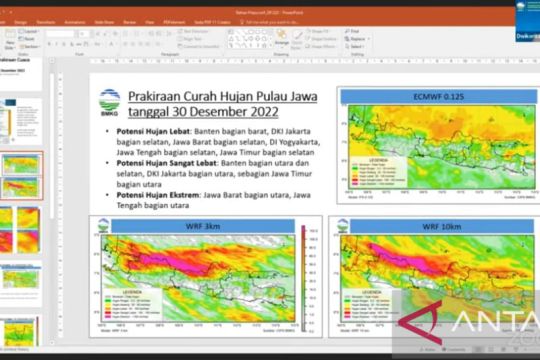Viewport: 540px width, 360px height.
Task: Click the Potensi Hujan Lebat bullet text
Action: pyautogui.click(x=218, y=142)
